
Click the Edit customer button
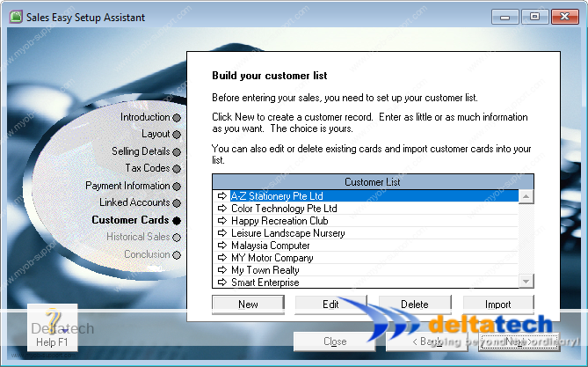click(x=330, y=304)
